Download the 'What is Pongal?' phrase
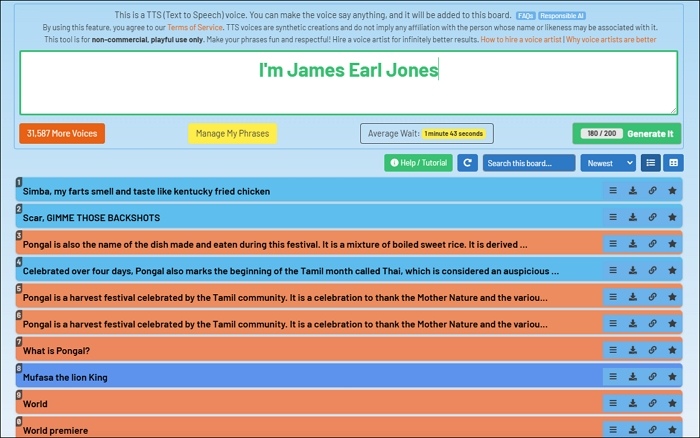The image size is (700, 438). click(x=633, y=350)
